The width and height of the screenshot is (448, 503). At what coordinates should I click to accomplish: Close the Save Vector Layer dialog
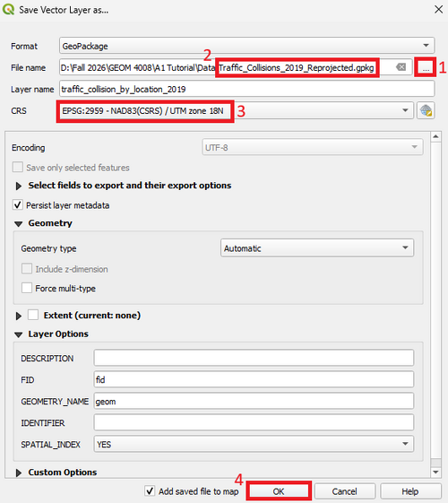pyautogui.click(x=438, y=9)
